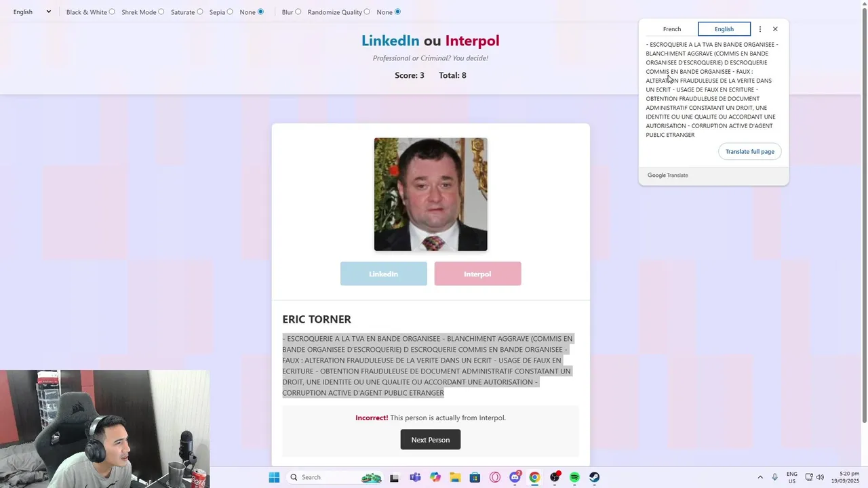Click the taskbar Search box
868x488 pixels.
pyautogui.click(x=336, y=477)
